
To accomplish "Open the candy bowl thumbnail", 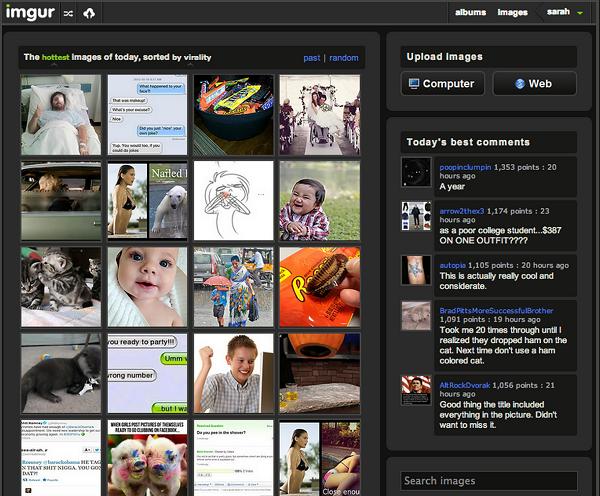I will click(x=233, y=114).
